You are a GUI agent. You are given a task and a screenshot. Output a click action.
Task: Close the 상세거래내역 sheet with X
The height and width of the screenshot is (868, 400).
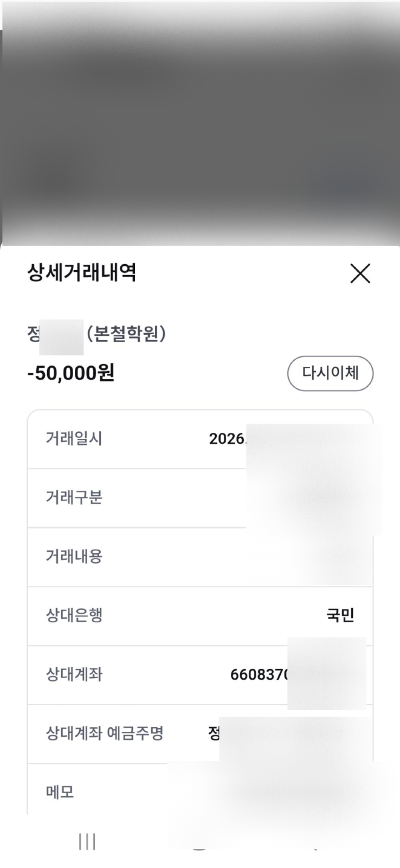(360, 273)
